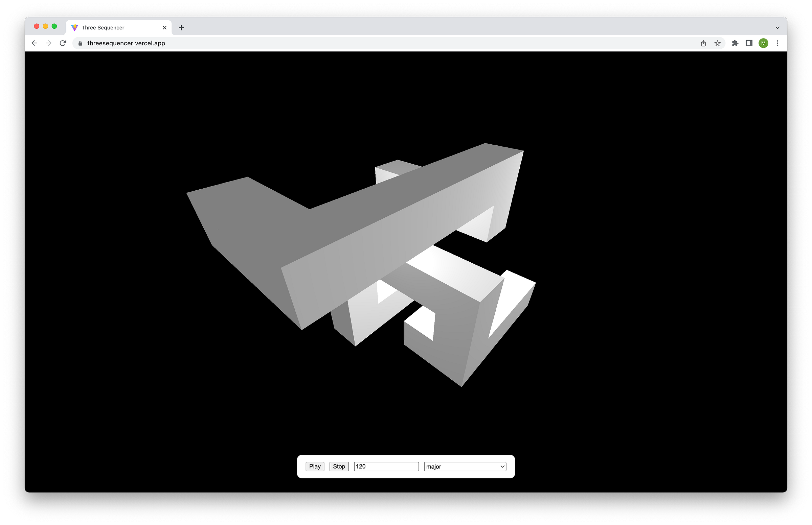Image resolution: width=812 pixels, height=525 pixels.
Task: Reload the Three Sequencer page
Action: (x=63, y=43)
